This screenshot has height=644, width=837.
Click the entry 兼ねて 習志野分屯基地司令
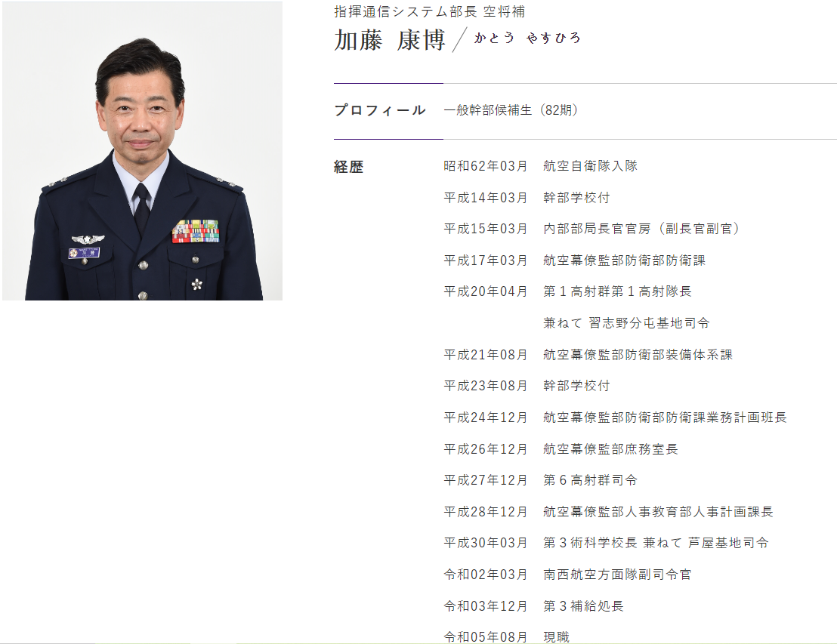[627, 323]
